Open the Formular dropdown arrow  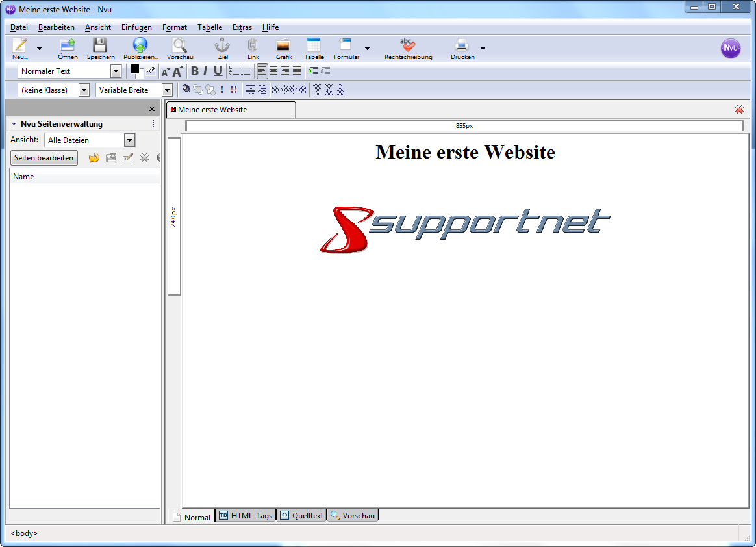tap(368, 49)
